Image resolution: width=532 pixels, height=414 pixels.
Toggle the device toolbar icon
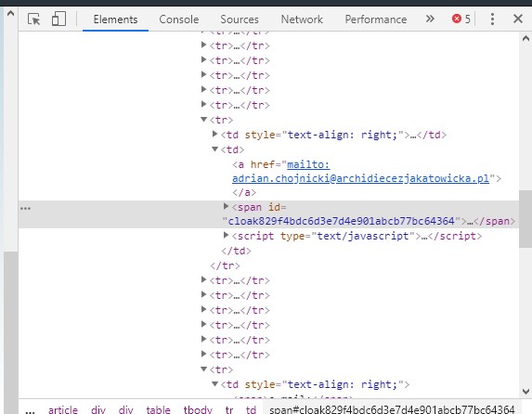coord(58,19)
